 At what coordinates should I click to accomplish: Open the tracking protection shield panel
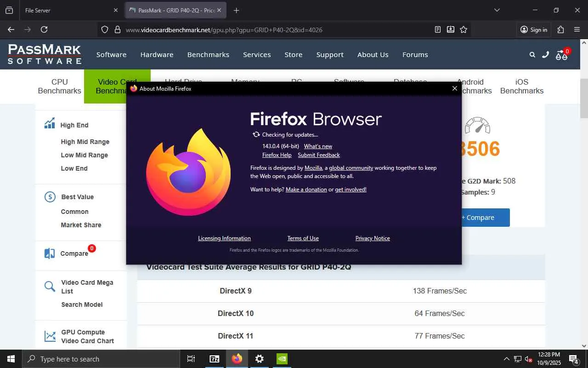coord(105,29)
